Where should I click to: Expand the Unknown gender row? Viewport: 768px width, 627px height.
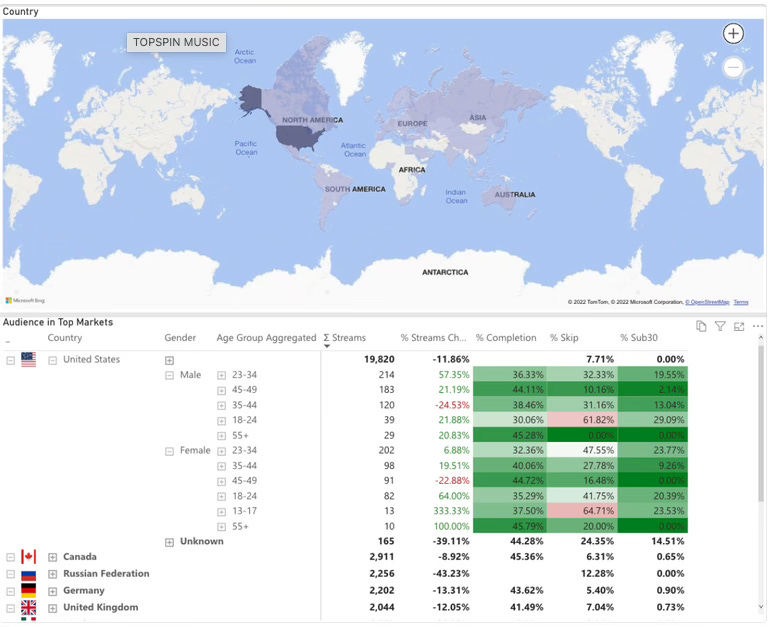click(169, 542)
